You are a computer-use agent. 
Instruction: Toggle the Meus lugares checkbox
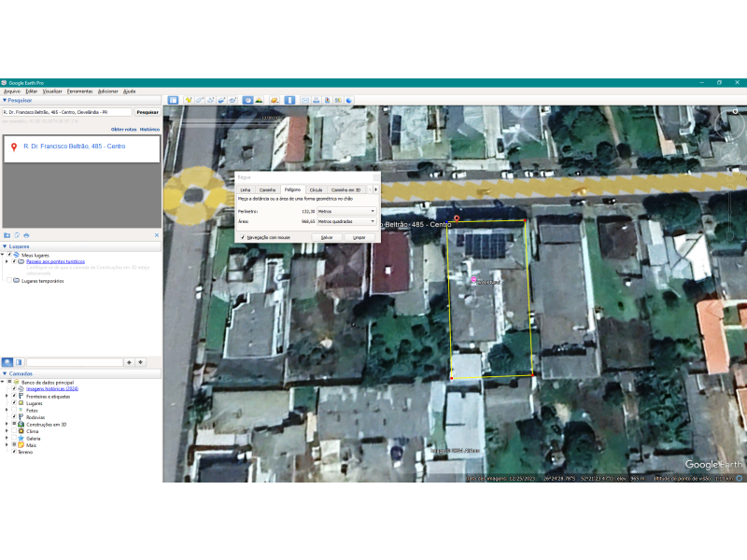[x=9, y=255]
